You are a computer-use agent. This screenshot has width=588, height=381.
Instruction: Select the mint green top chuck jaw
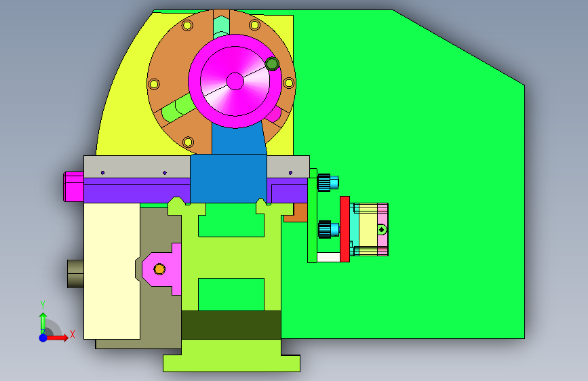[x=221, y=26]
